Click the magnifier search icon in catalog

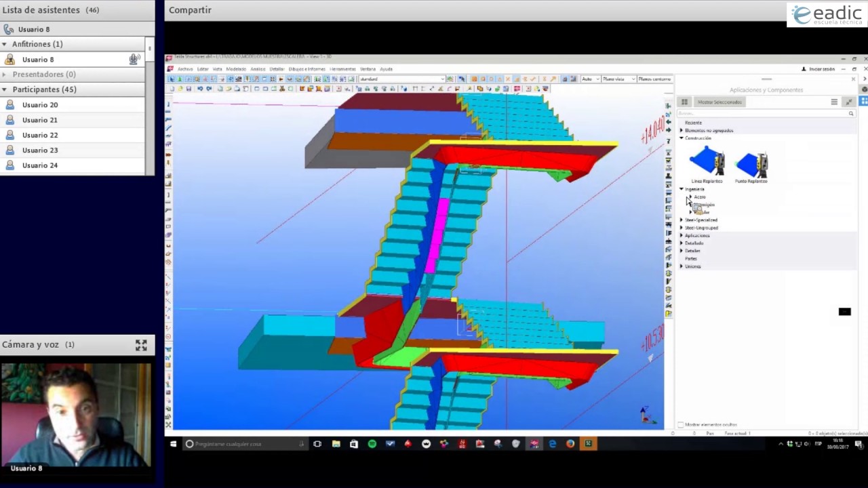coord(851,113)
